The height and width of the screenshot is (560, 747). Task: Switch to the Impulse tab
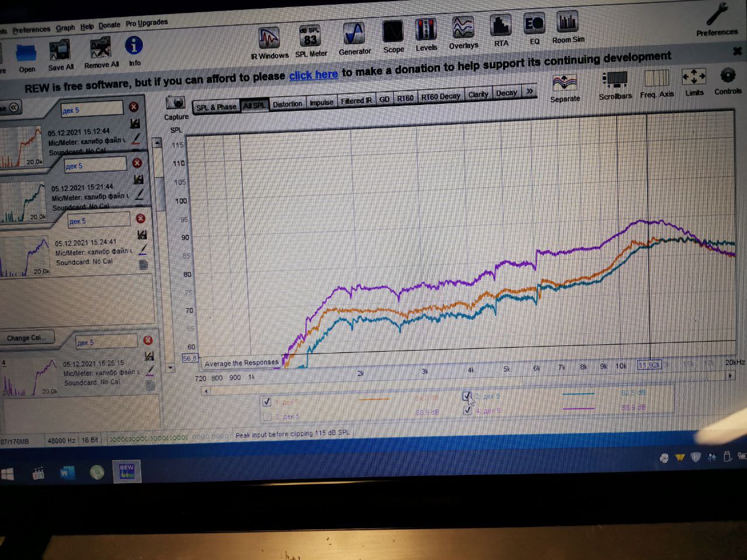pos(321,102)
